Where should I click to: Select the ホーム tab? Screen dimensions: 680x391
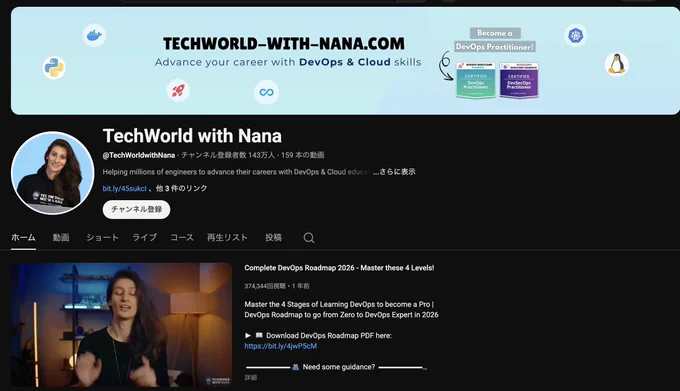coord(23,238)
